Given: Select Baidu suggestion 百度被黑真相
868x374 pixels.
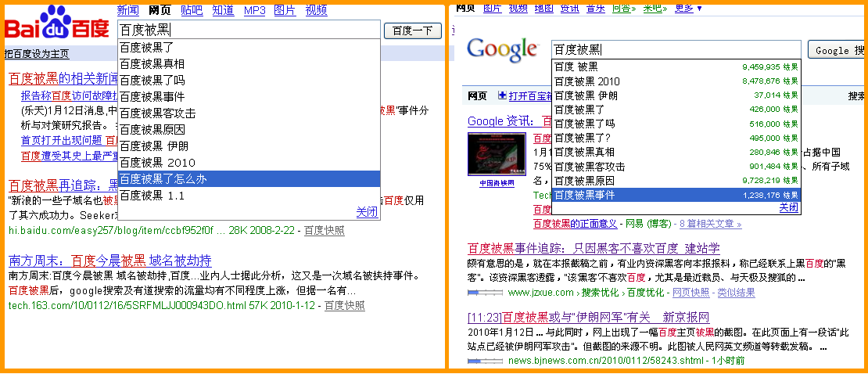Looking at the screenshot, I should [x=249, y=63].
